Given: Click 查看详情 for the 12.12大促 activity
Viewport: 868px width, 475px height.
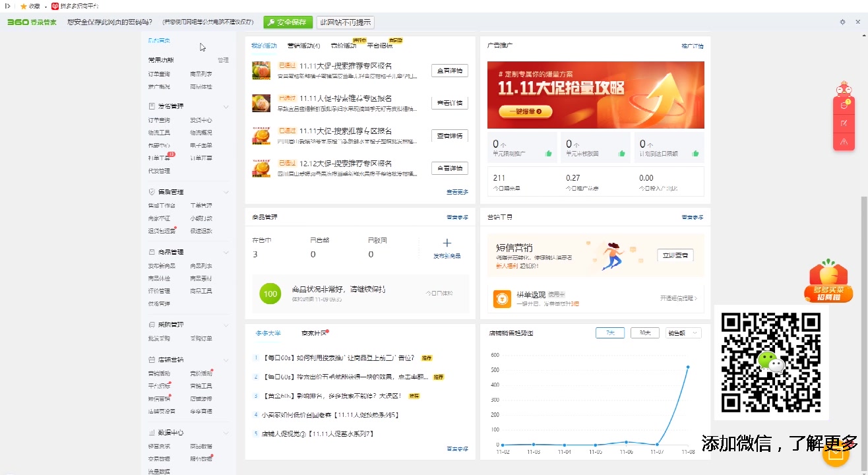Looking at the screenshot, I should point(450,168).
